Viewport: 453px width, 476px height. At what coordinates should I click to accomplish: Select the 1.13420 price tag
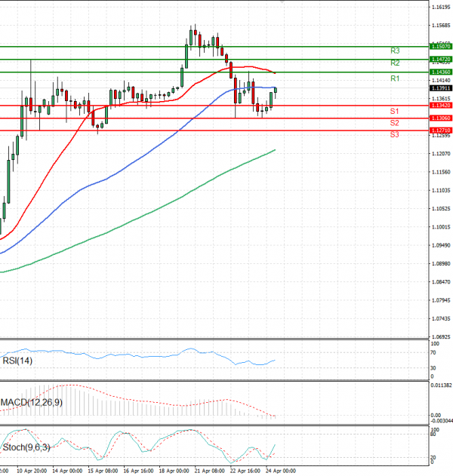[441, 106]
